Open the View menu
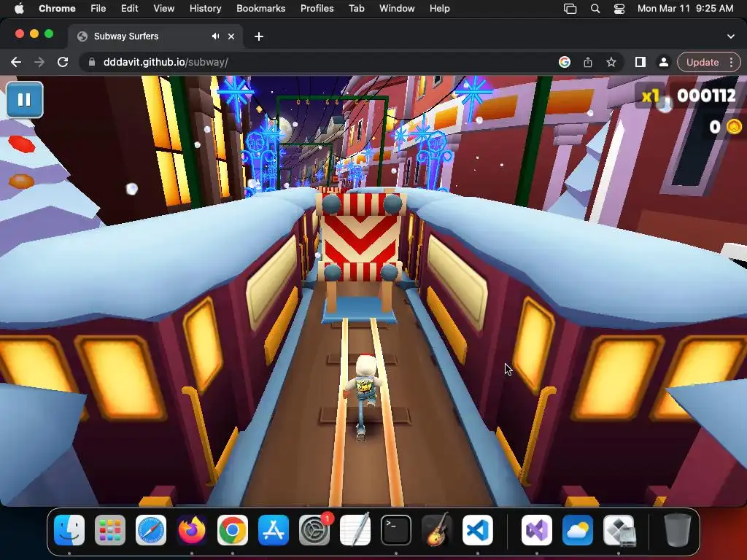Screen dimensions: 747x560 point(163,8)
